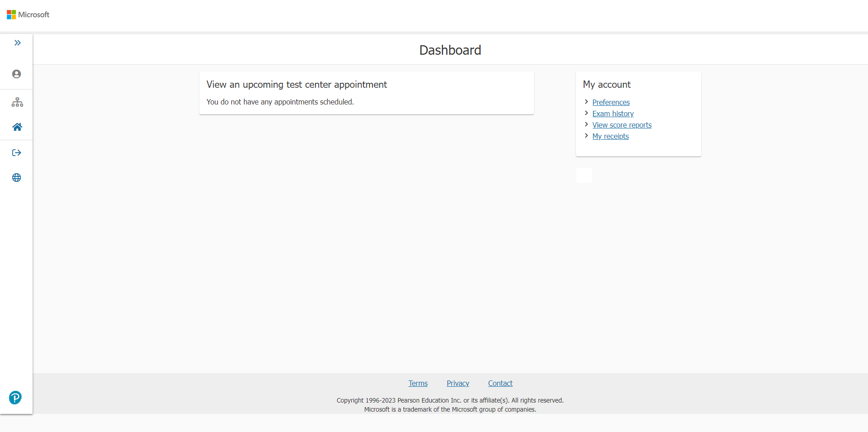
Task: Click the Pearson logo in sidebar
Action: tap(15, 398)
